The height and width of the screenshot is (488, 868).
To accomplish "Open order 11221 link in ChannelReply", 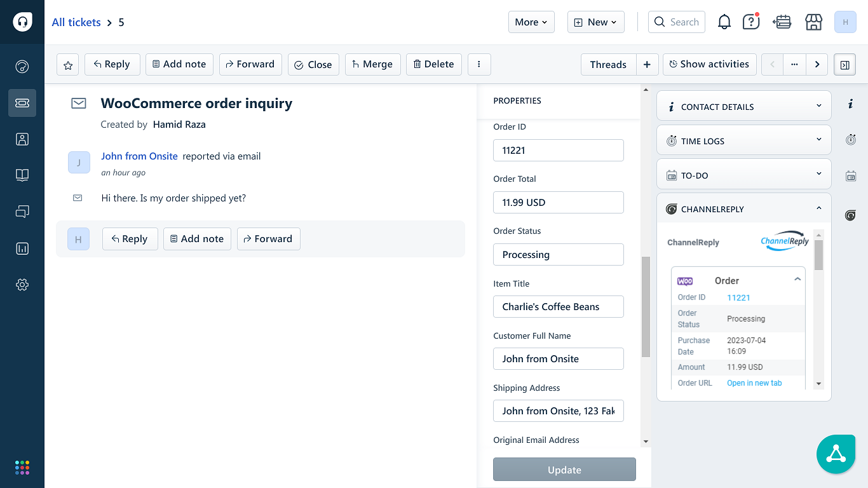I will [x=738, y=297].
